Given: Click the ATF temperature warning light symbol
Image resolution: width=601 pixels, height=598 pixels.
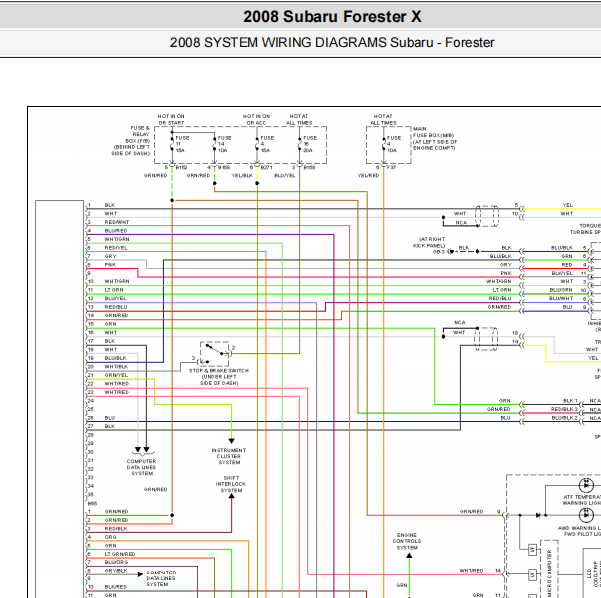Looking at the screenshot, I should coord(586,485).
